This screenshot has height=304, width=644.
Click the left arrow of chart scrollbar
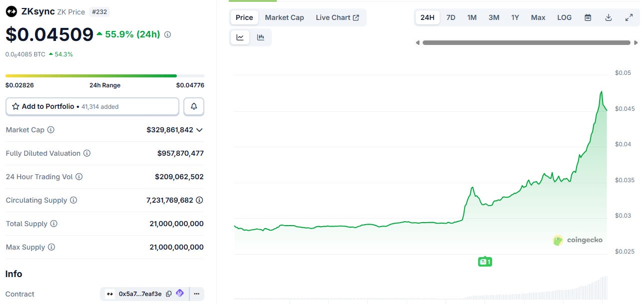click(x=418, y=43)
